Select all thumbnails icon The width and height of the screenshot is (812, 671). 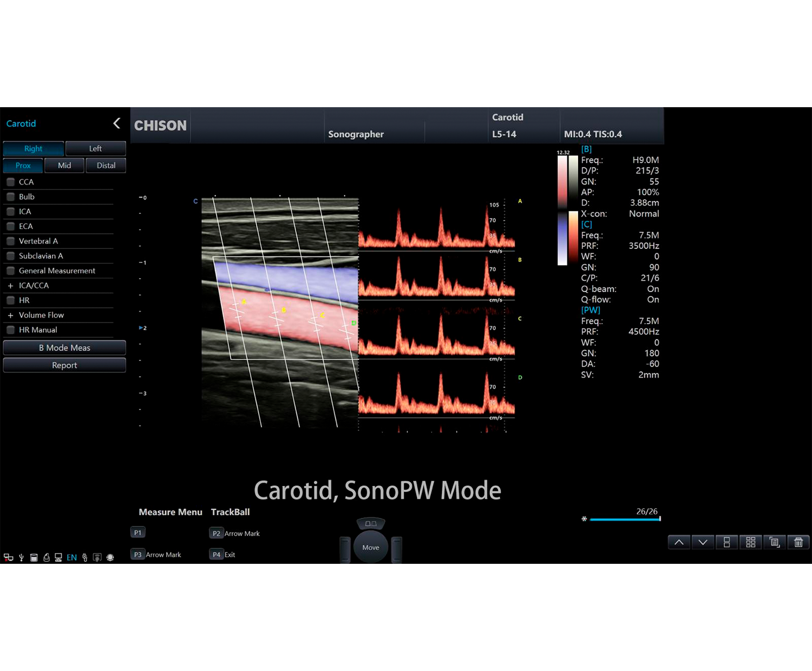tap(775, 542)
